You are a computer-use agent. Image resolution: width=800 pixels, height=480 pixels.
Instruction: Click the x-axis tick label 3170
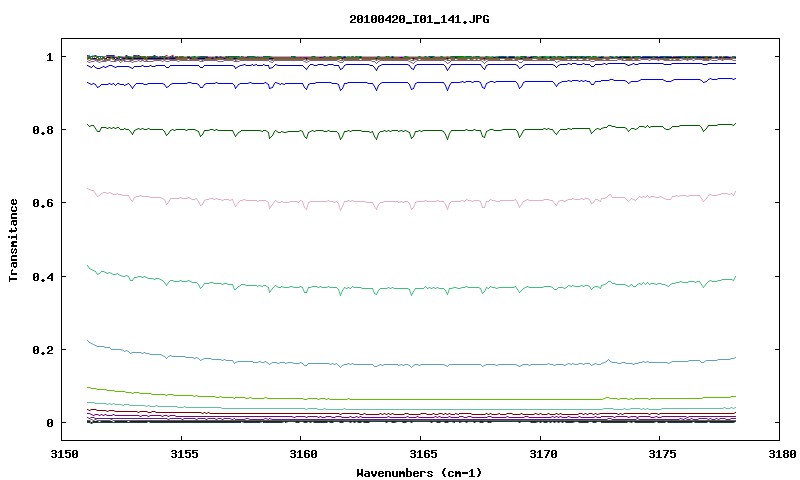(542, 454)
